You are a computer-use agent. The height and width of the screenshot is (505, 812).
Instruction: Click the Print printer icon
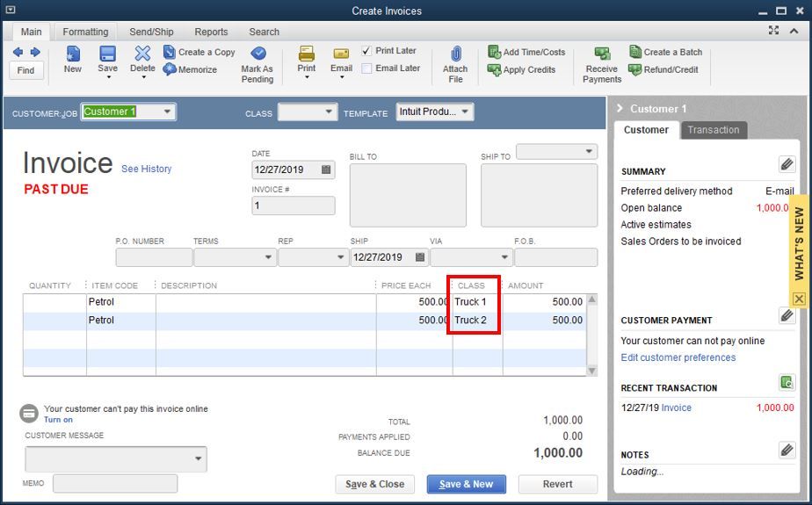(x=307, y=54)
